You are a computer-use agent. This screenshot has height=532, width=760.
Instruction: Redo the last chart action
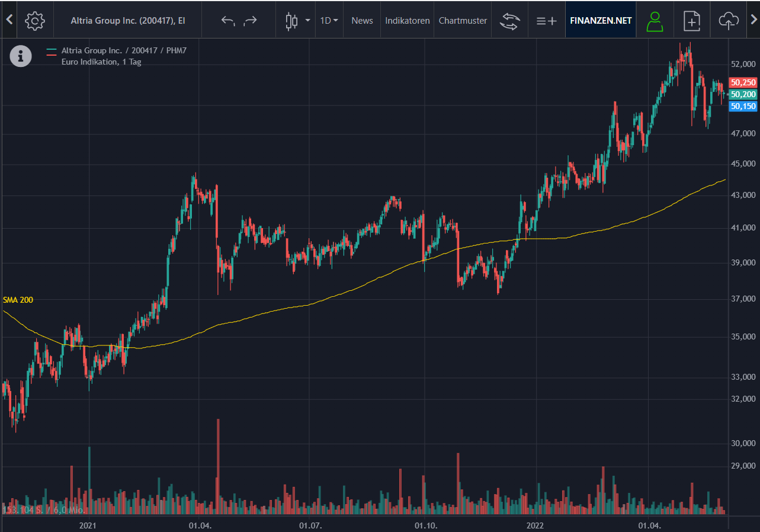point(251,21)
